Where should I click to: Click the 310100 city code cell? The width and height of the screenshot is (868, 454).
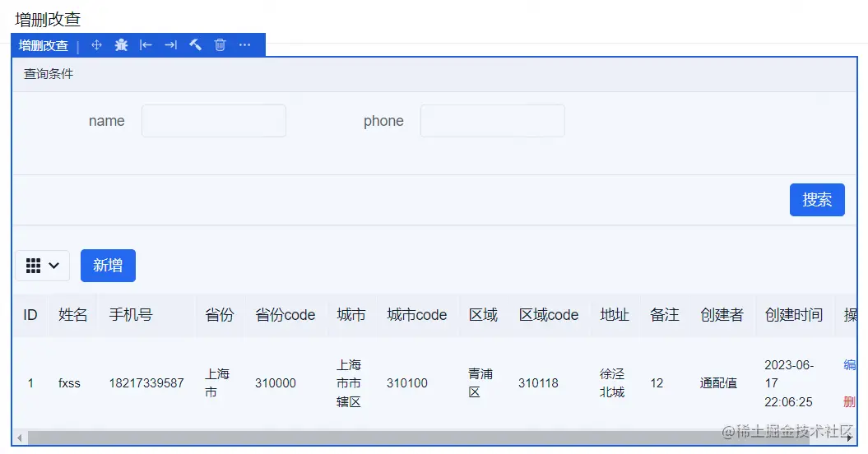pos(407,383)
